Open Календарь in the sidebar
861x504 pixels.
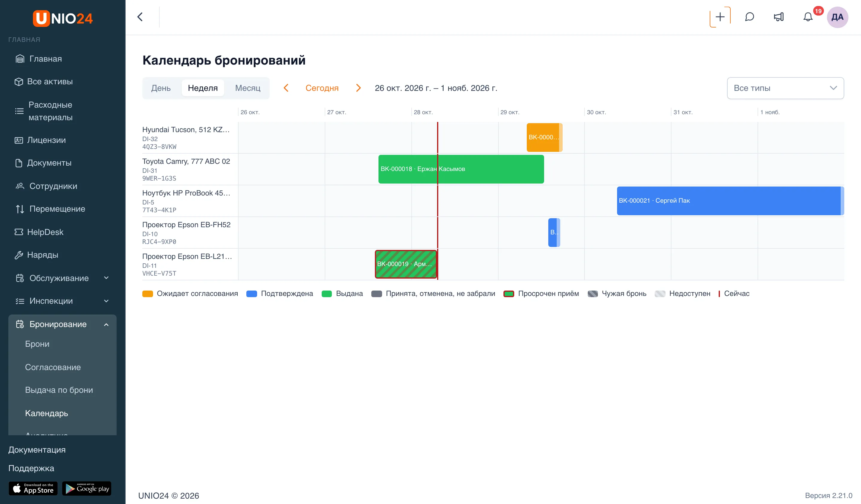[46, 413]
